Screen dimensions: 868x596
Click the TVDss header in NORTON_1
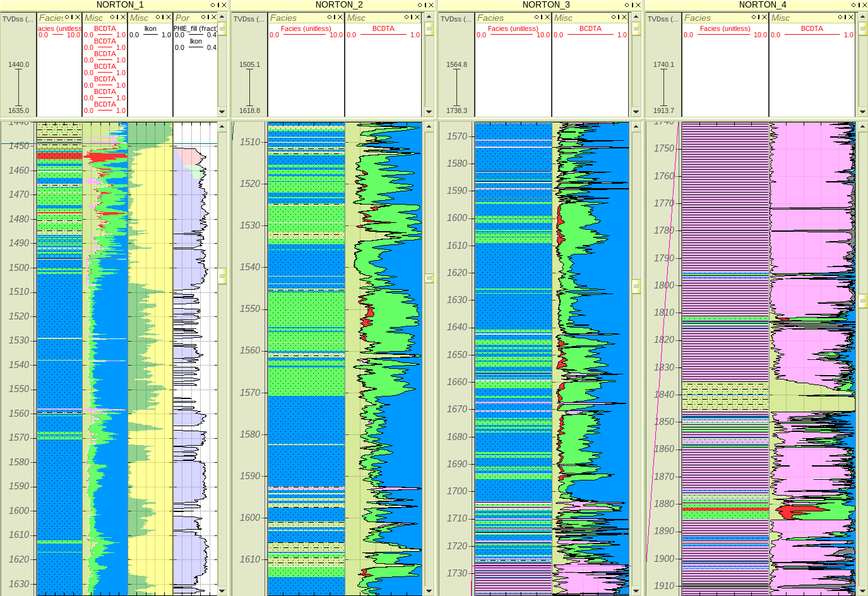tap(18, 19)
